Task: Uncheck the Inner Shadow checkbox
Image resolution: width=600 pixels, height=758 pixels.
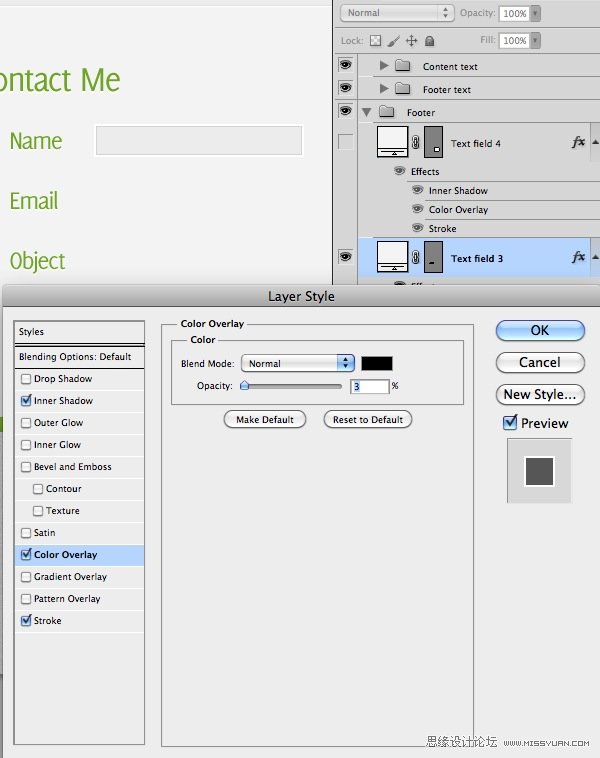Action: pos(26,401)
